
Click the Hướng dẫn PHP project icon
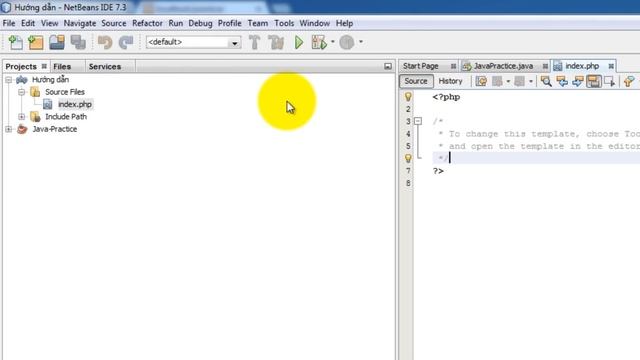click(x=22, y=80)
